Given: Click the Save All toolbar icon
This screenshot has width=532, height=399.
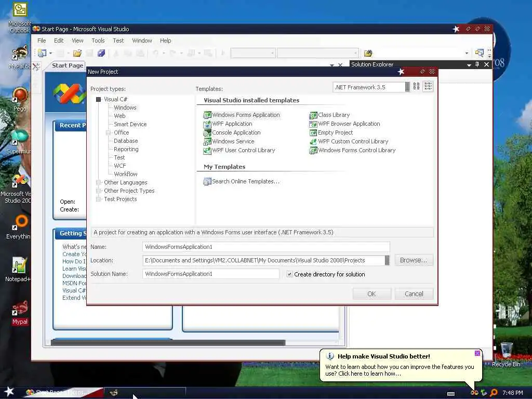Looking at the screenshot, I should pos(101,53).
